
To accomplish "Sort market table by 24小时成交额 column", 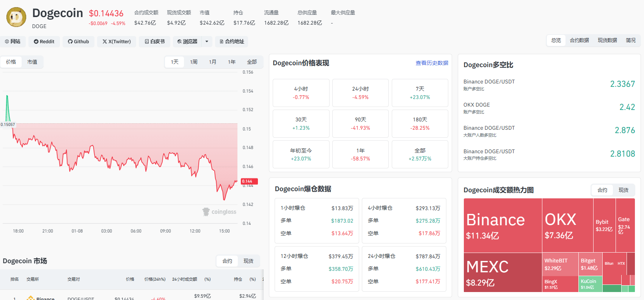I will click(x=185, y=279).
